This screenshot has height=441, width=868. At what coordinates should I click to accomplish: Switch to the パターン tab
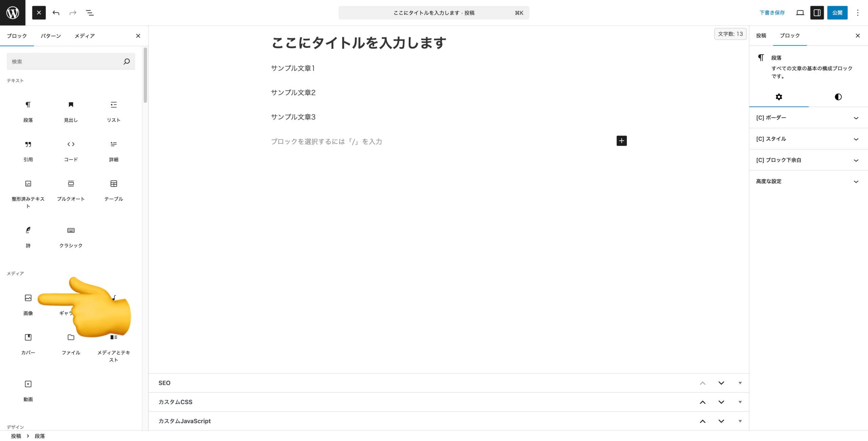coord(51,36)
